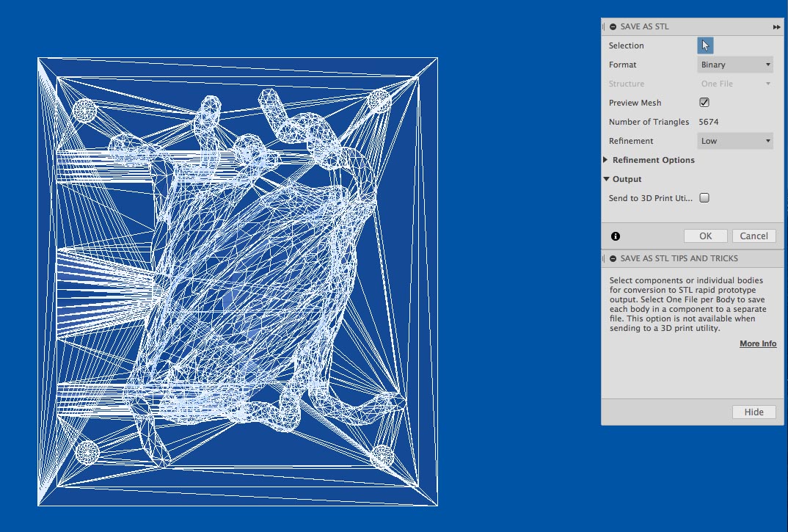The height and width of the screenshot is (532, 788).
Task: Open the Format dropdown set to Binary
Action: 735,65
